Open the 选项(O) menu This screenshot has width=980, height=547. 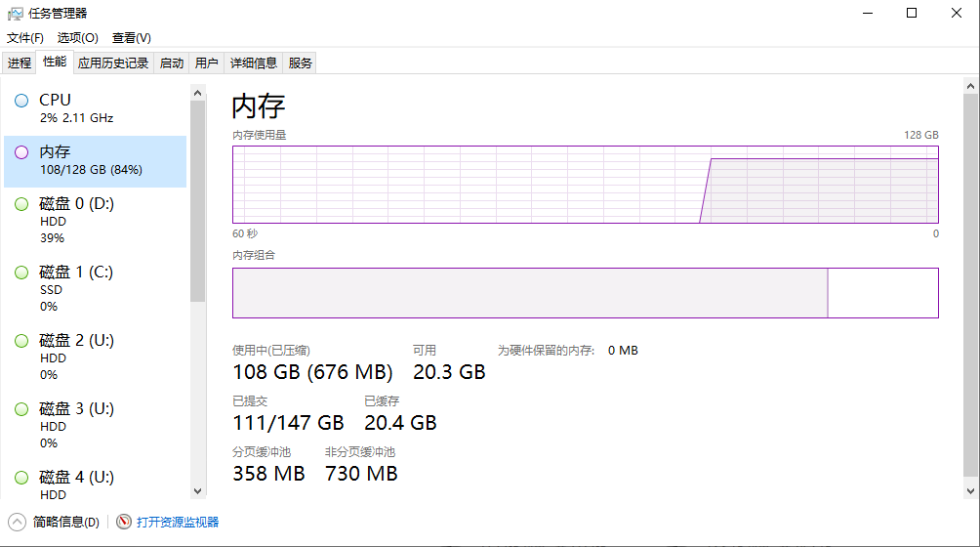pos(77,38)
